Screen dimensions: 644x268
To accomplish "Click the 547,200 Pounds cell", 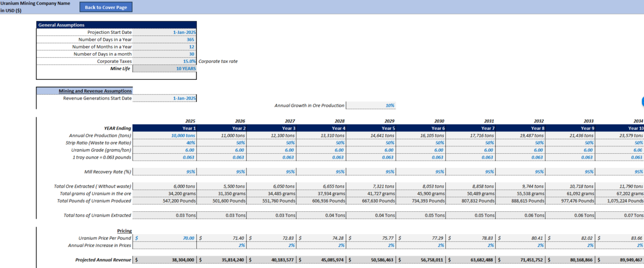I will [x=164, y=200].
